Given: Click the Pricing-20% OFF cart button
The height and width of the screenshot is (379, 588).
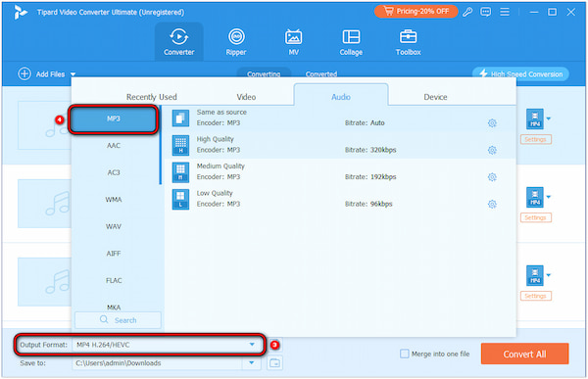Looking at the screenshot, I should click(x=416, y=12).
